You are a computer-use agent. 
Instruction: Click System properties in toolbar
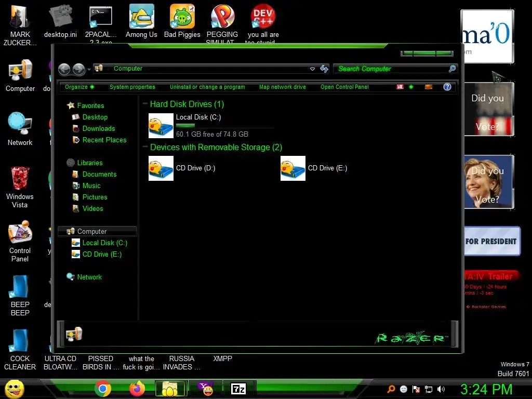132,87
